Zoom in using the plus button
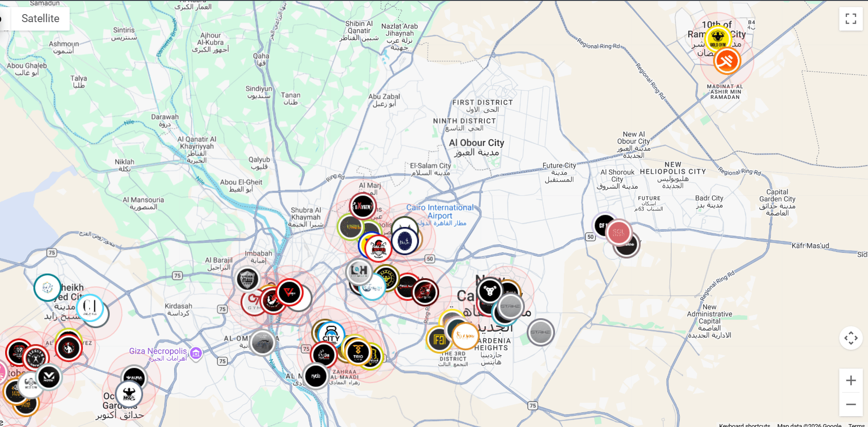The image size is (868, 427). click(851, 380)
